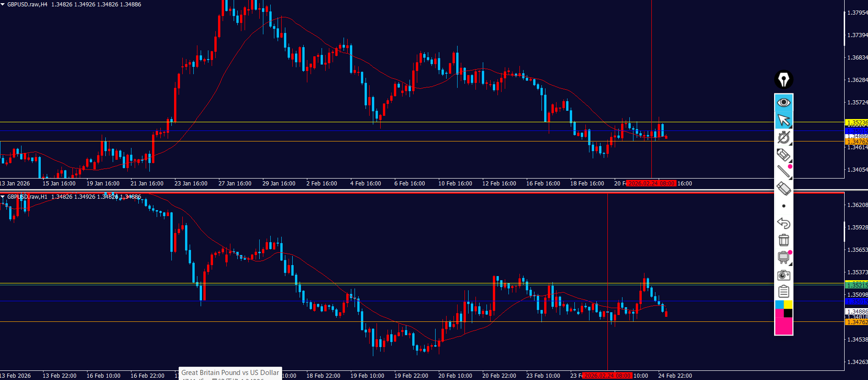
Task: Click the undo arrow icon
Action: click(783, 223)
